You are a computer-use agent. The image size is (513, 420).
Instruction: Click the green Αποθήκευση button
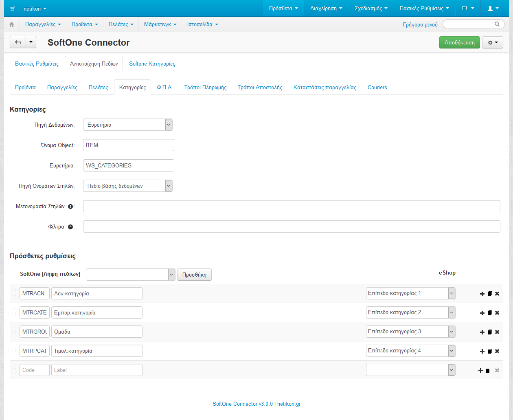tap(459, 43)
